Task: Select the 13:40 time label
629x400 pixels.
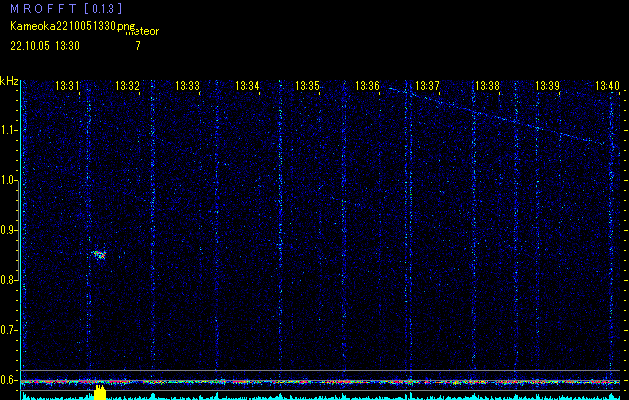Action: click(607, 86)
